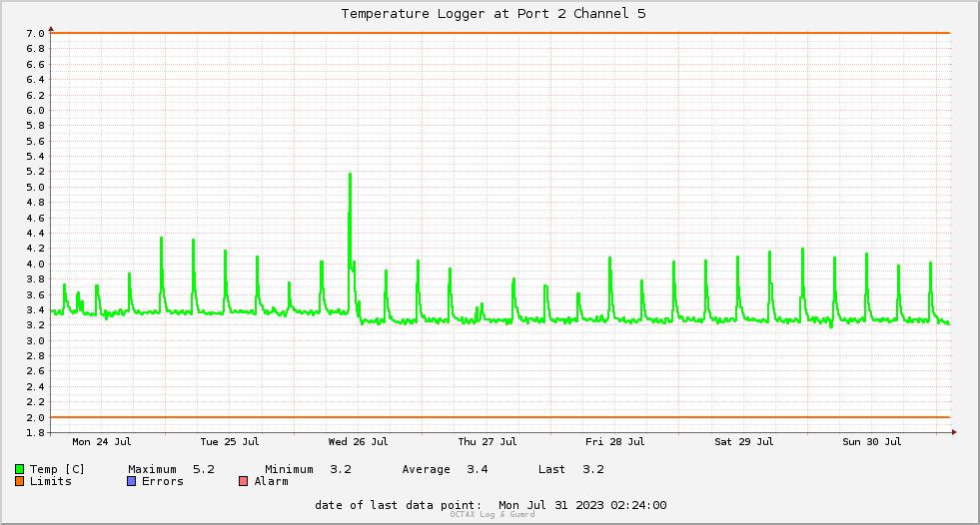Click the 'Alarm' legend label
The width and height of the screenshot is (980, 525).
tap(272, 481)
